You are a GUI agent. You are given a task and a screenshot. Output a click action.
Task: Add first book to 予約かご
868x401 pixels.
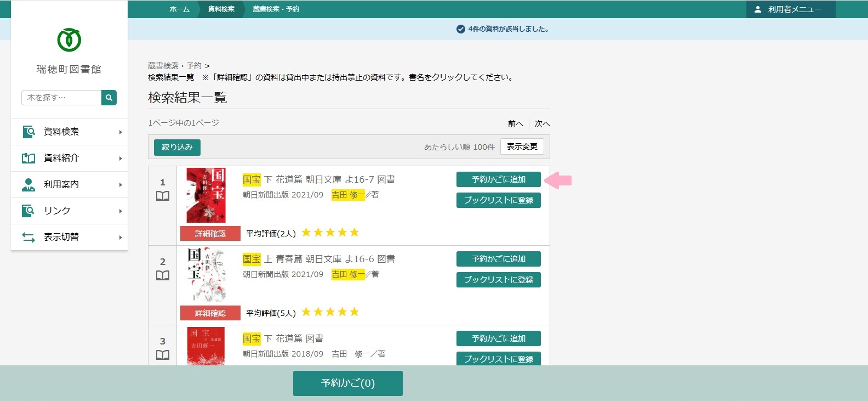click(498, 179)
